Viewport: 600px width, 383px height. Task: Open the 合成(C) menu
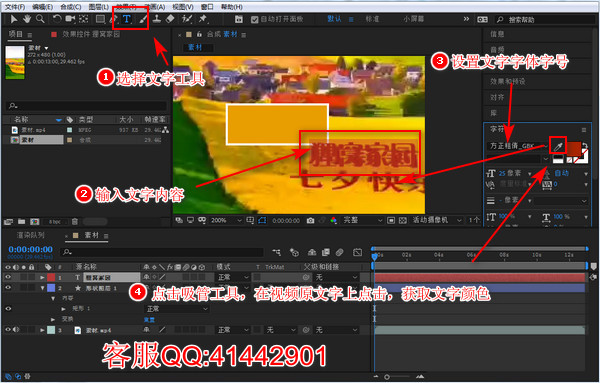pyautogui.click(x=71, y=7)
